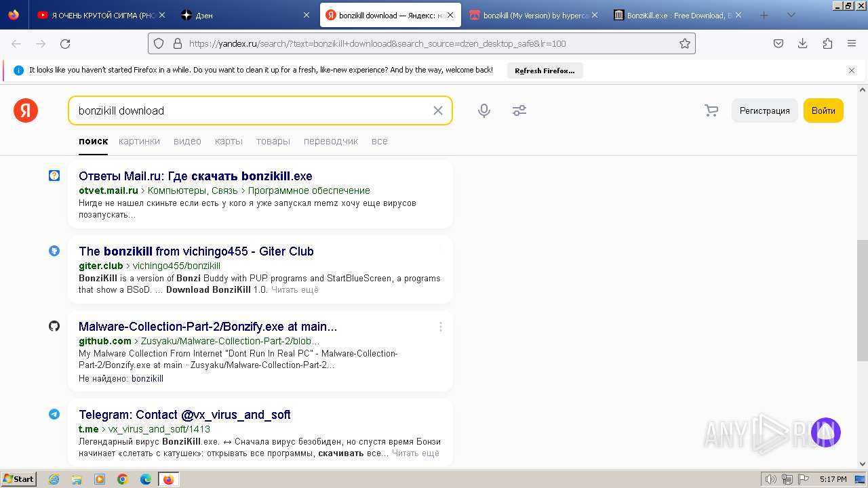The height and width of the screenshot is (488, 868).
Task: Open Malware-Collection-Part-2/Bonzify.exe result
Action: point(208,327)
